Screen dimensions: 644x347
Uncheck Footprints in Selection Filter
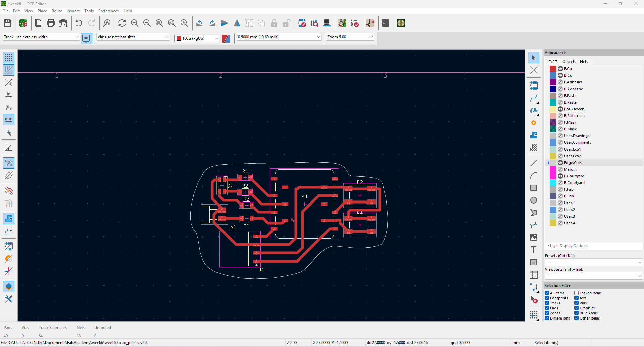(547, 298)
